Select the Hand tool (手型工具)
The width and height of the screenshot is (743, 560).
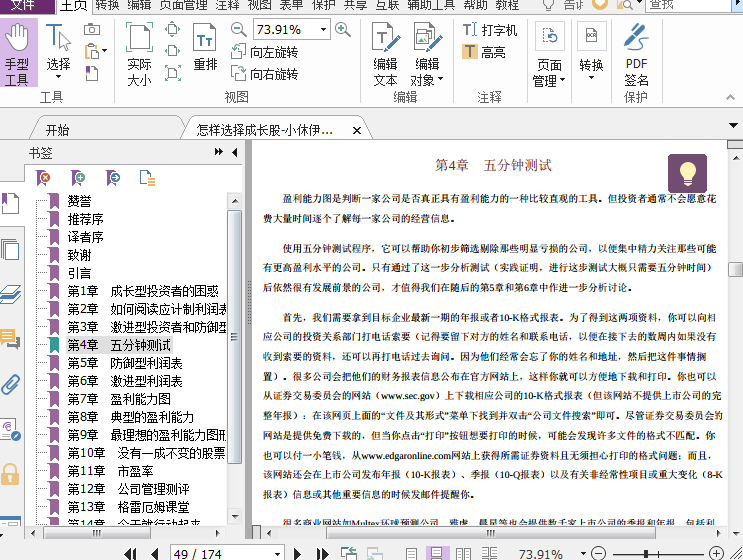click(x=17, y=54)
